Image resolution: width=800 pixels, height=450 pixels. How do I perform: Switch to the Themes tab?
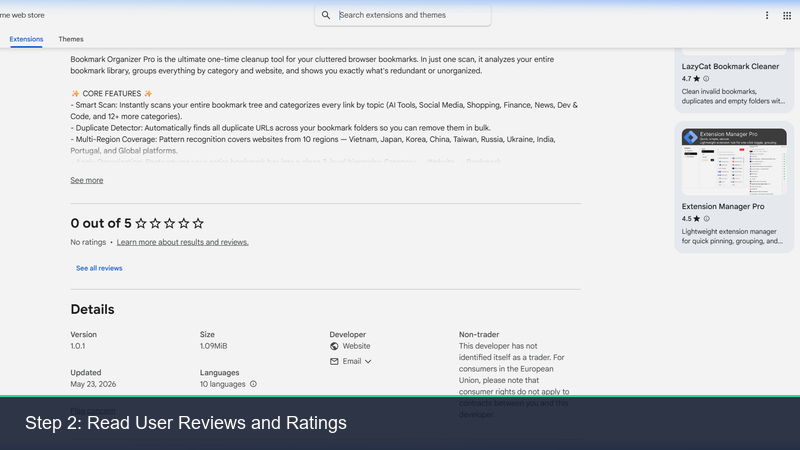point(71,39)
